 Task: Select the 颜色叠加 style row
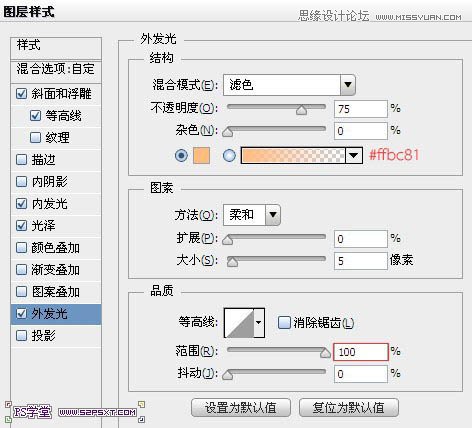pyautogui.click(x=56, y=248)
